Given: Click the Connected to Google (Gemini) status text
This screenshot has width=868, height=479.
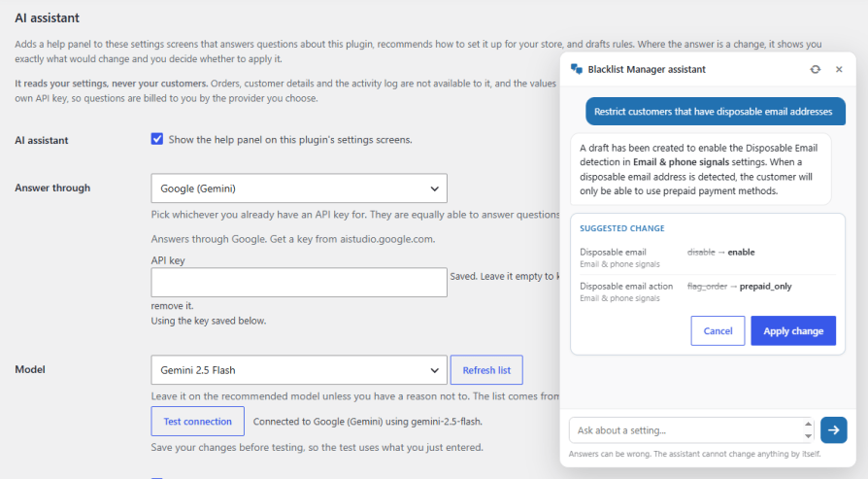Looking at the screenshot, I should [368, 422].
